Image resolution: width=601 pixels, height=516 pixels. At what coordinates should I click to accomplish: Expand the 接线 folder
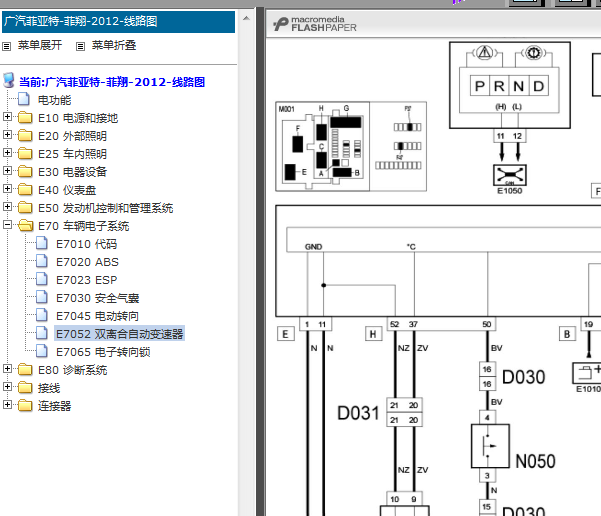coord(7,386)
